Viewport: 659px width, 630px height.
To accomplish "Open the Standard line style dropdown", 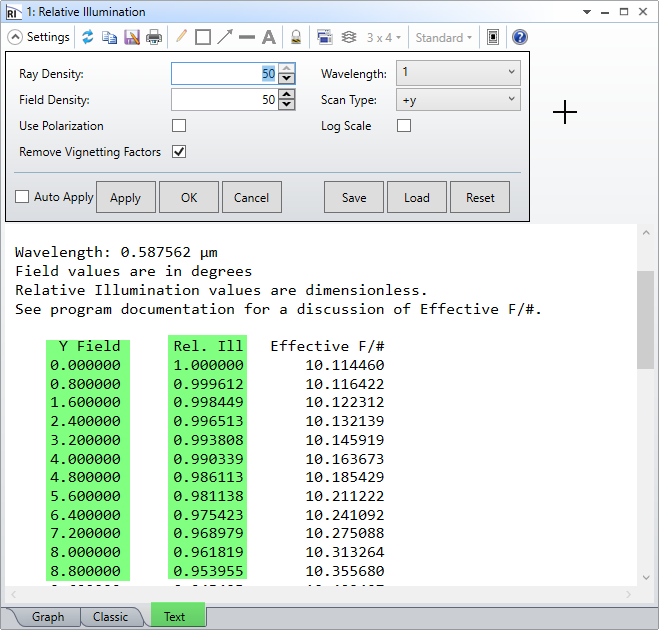I will tap(443, 38).
